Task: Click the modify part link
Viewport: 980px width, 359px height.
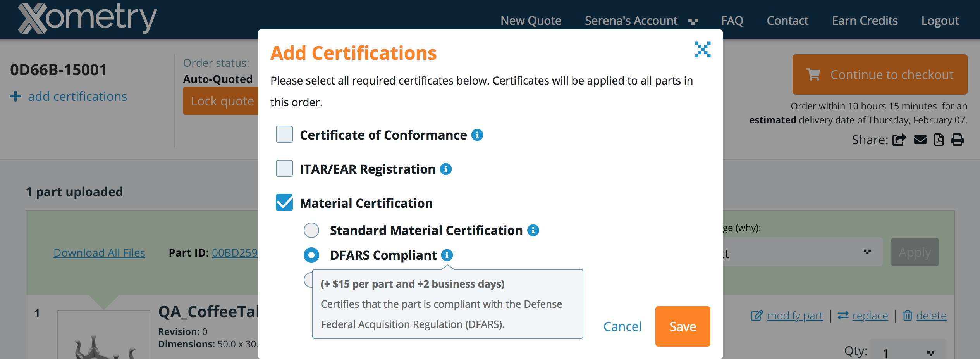Action: click(x=795, y=316)
